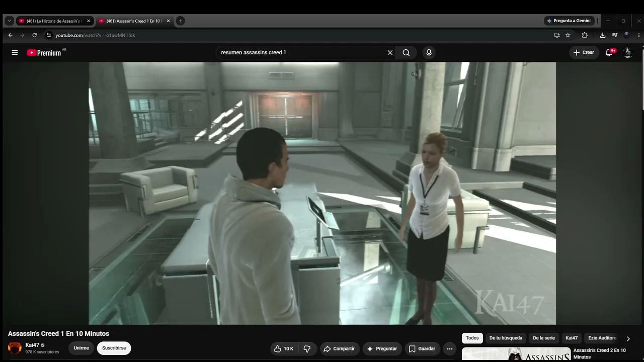Select the 'Todos' filter chip

(x=472, y=338)
